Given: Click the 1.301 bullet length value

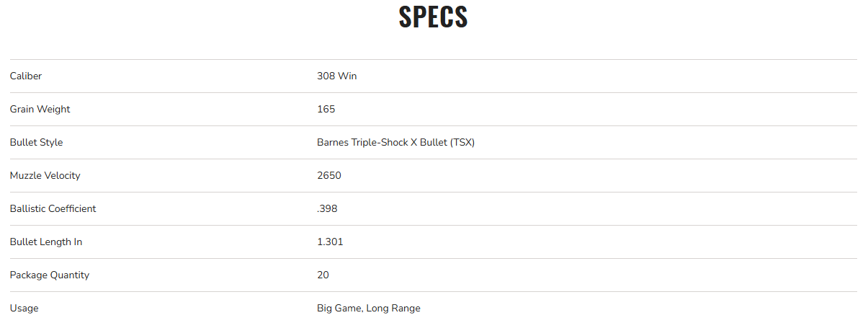Looking at the screenshot, I should tap(330, 242).
